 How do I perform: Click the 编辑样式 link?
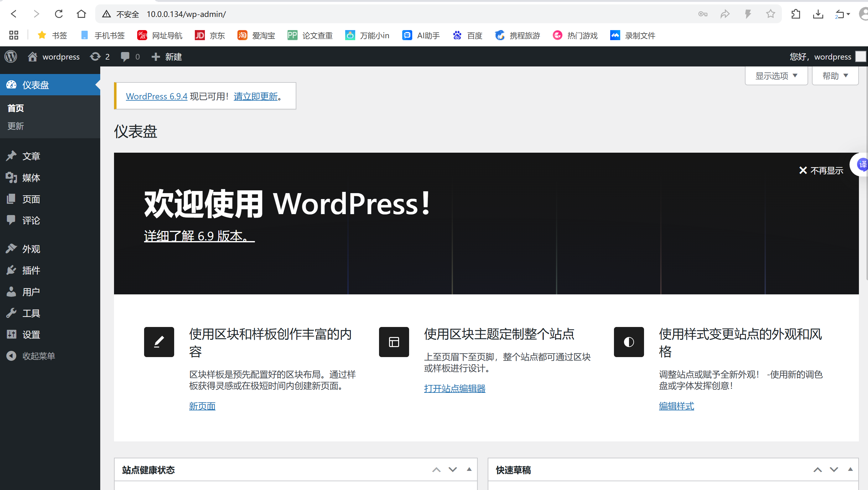click(676, 406)
